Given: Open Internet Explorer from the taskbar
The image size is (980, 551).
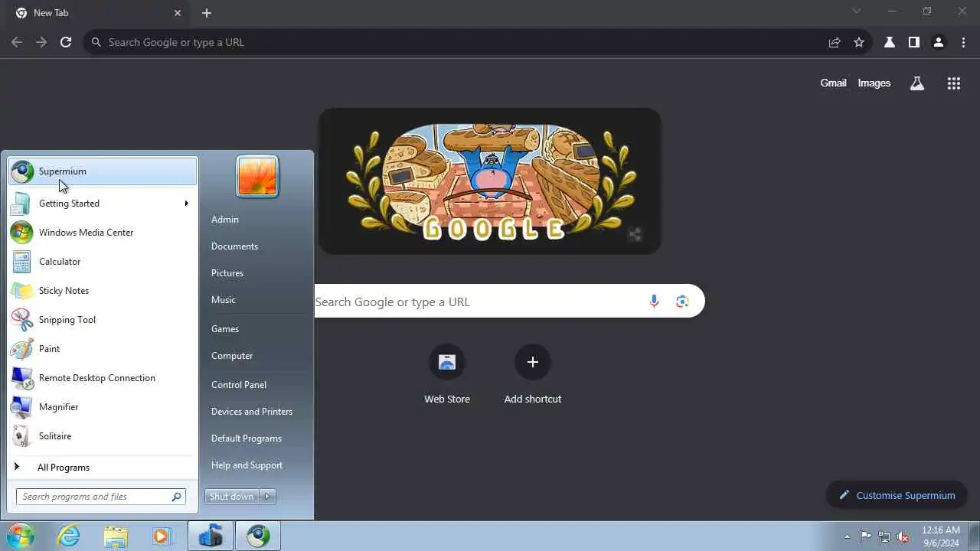Looking at the screenshot, I should pyautogui.click(x=69, y=536).
